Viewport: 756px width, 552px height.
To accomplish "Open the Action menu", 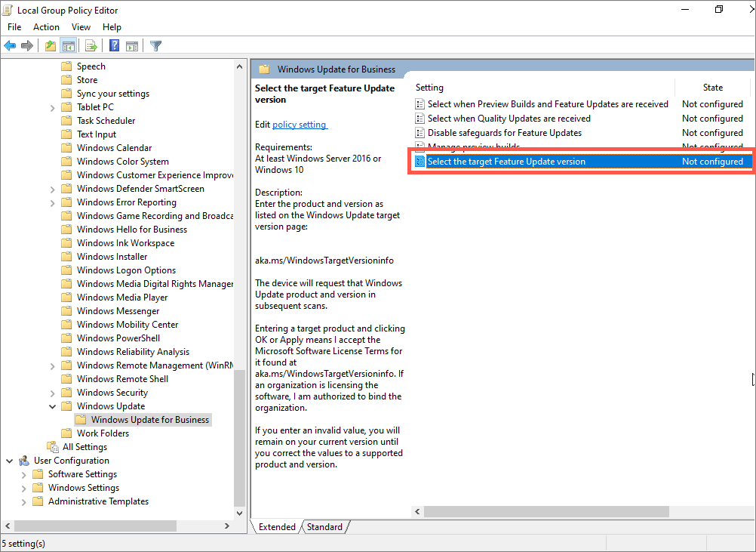I will pyautogui.click(x=46, y=27).
